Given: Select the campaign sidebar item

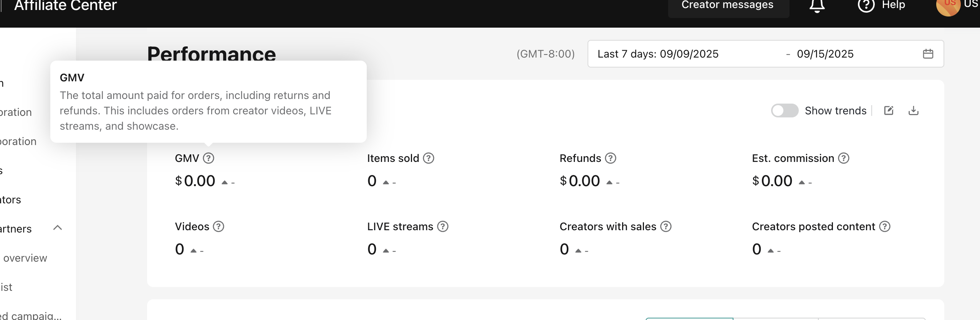Looking at the screenshot, I should click(31, 315).
